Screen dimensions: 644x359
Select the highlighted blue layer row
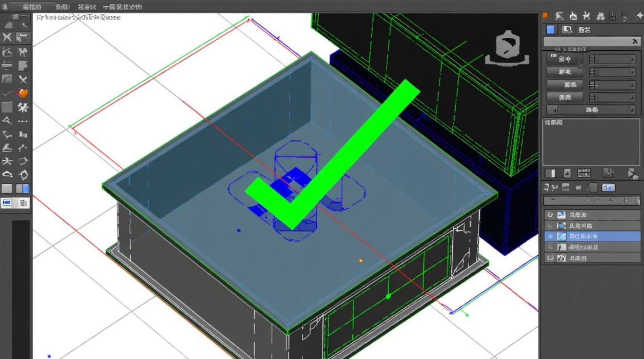point(592,236)
